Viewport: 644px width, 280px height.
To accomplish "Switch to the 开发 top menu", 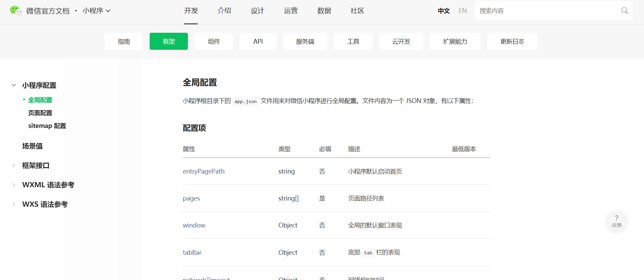I will click(191, 11).
